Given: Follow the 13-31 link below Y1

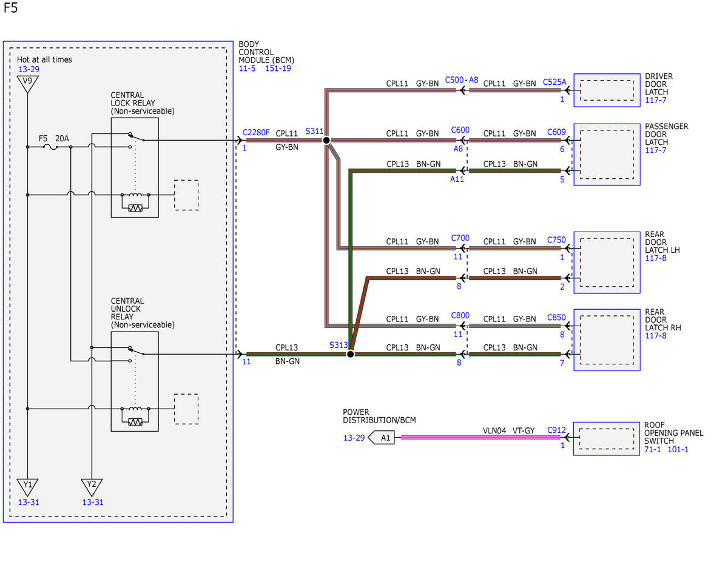Looking at the screenshot, I should [x=29, y=502].
